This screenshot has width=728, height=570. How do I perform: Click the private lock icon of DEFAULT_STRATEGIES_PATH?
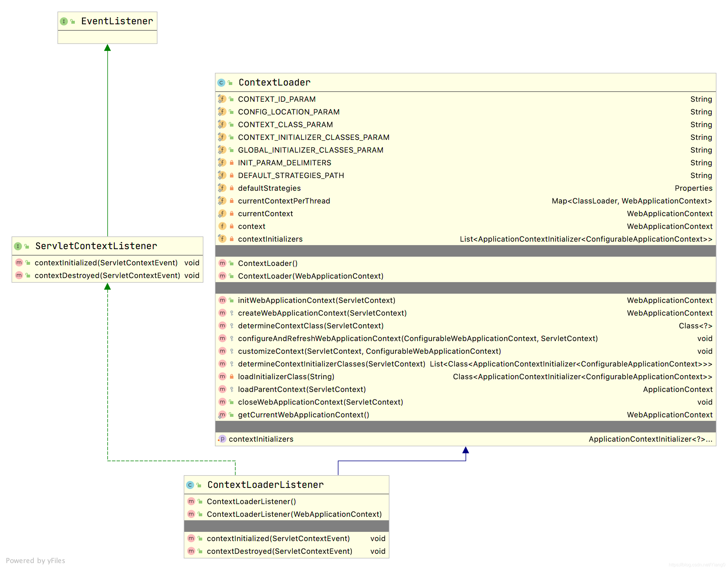coord(231,175)
